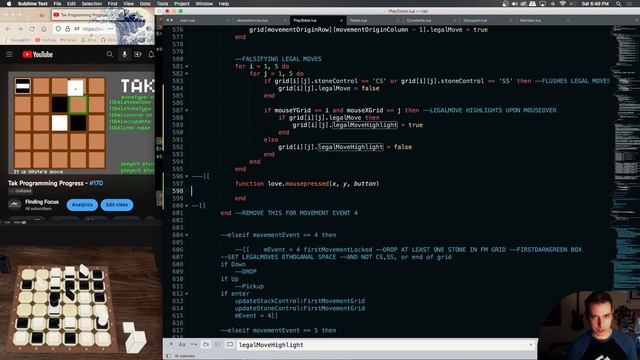
Task: Toggle case sensitive search option
Action: [x=182, y=344]
